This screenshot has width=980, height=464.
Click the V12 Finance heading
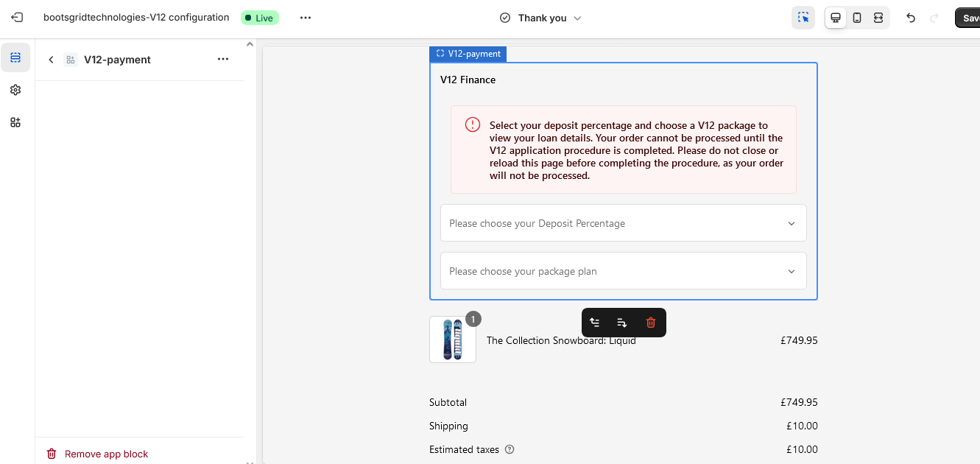468,80
